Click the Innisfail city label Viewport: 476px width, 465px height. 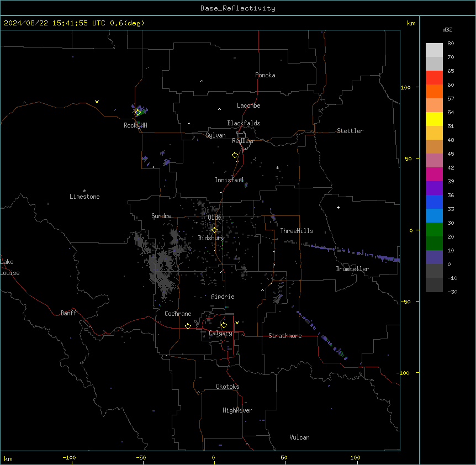coord(229,180)
